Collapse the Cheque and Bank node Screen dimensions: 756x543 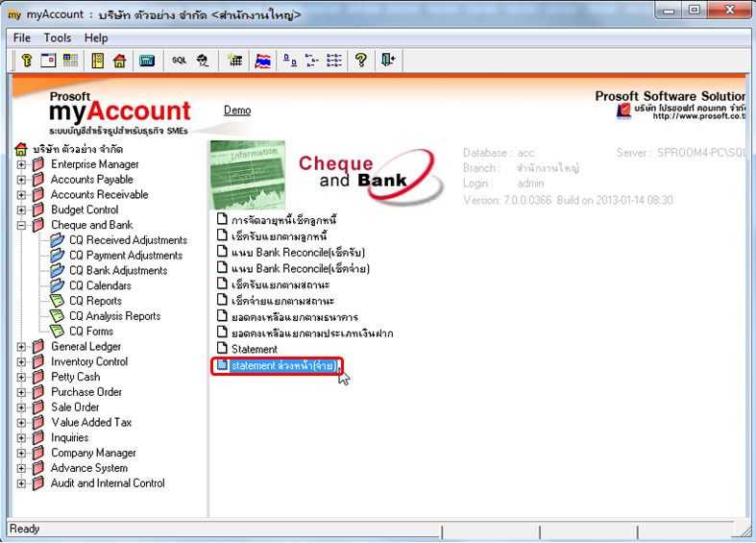[x=21, y=225]
